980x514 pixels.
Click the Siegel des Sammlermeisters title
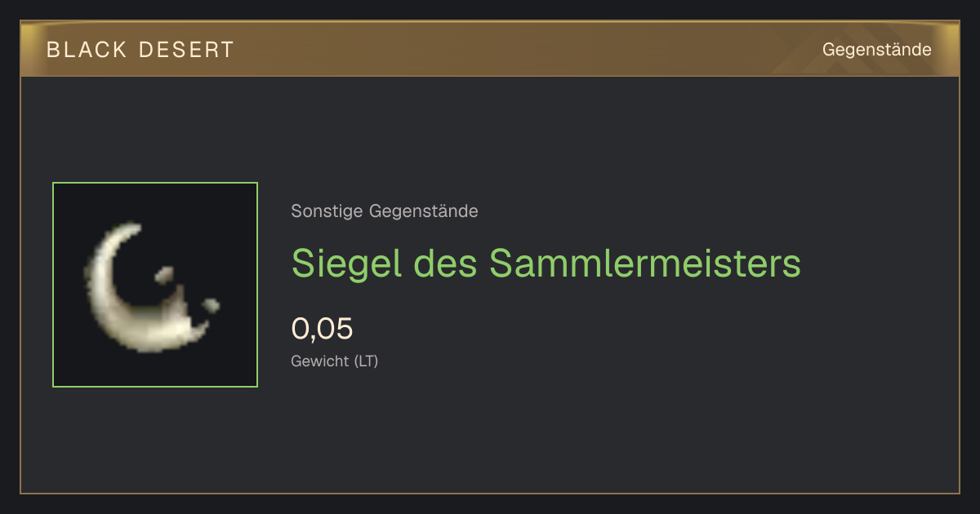546,263
